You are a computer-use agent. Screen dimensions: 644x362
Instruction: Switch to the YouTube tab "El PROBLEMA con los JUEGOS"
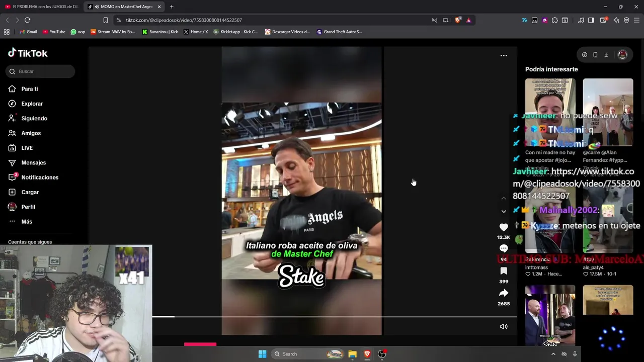[x=42, y=7]
